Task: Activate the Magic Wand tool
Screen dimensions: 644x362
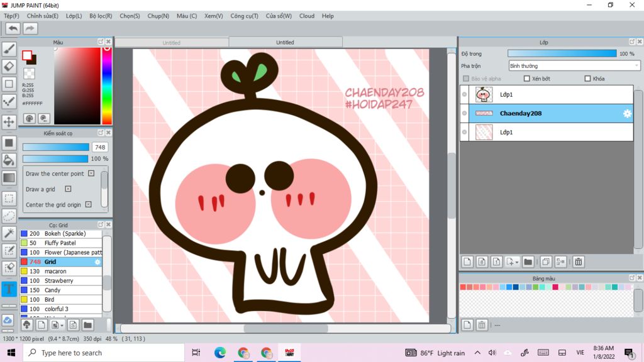Action: [9, 233]
